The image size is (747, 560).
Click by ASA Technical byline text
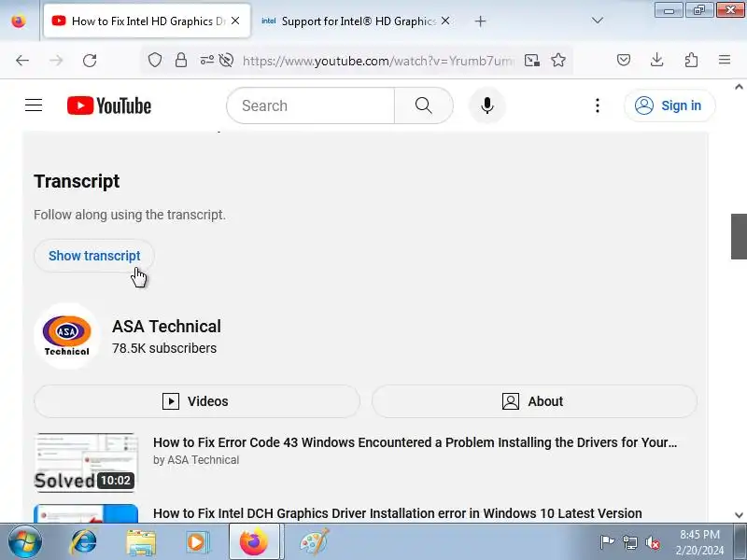click(196, 460)
